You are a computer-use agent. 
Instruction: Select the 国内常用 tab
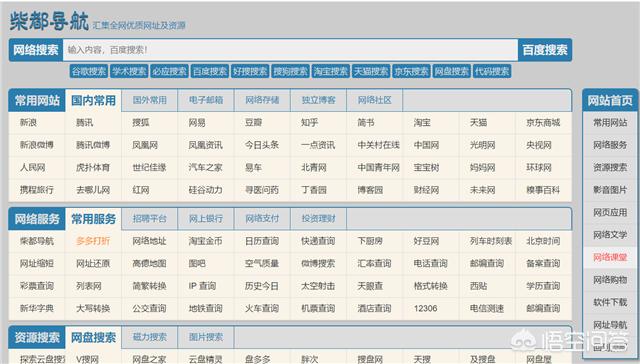[x=93, y=100]
